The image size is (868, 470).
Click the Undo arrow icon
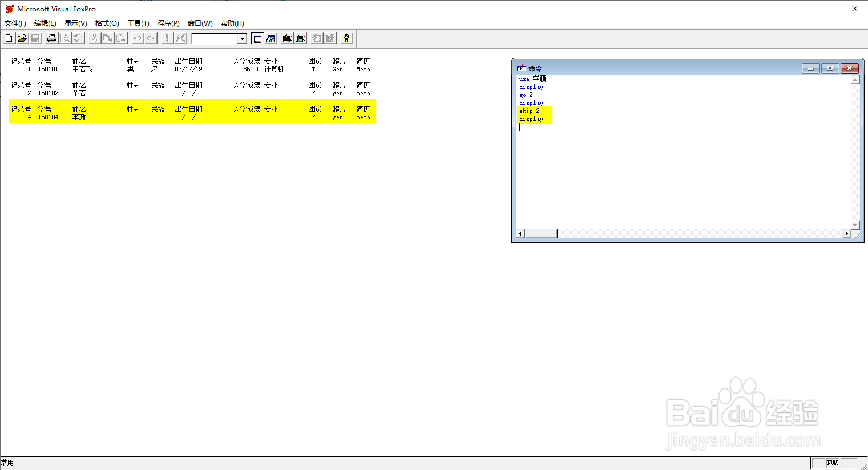[x=138, y=38]
